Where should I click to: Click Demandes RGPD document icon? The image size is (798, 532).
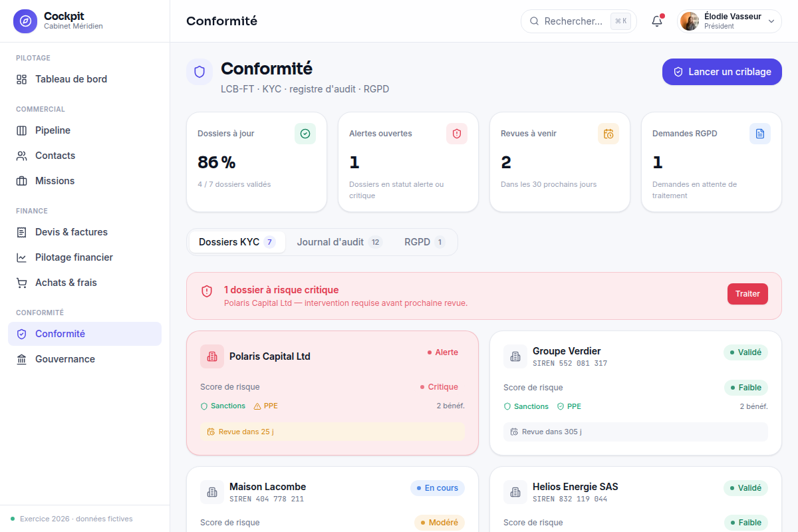(x=760, y=134)
